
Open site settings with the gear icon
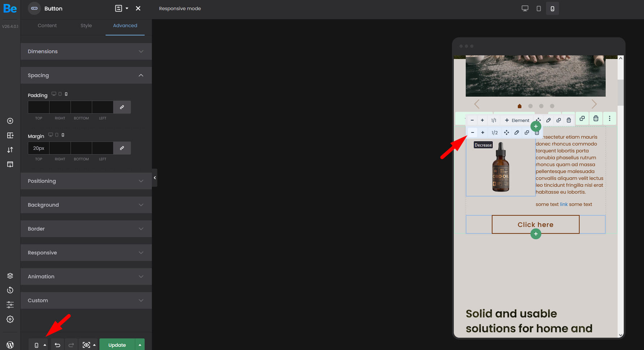point(10,319)
